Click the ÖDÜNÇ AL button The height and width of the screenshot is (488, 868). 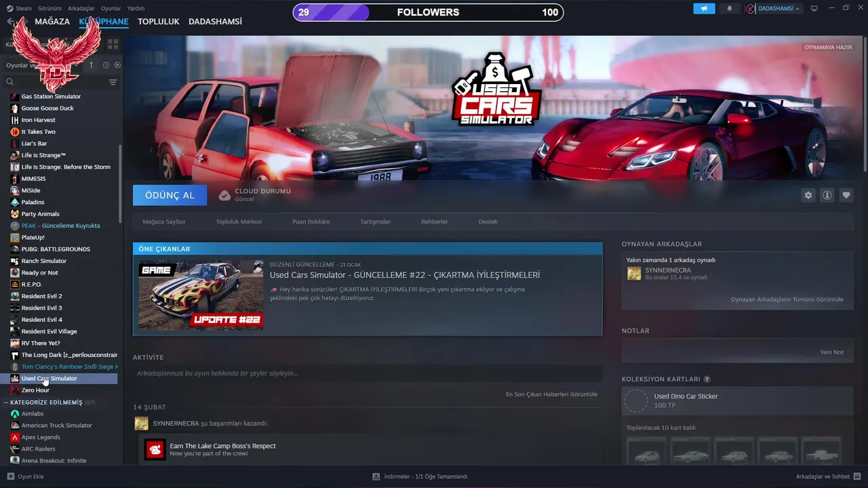tap(170, 195)
